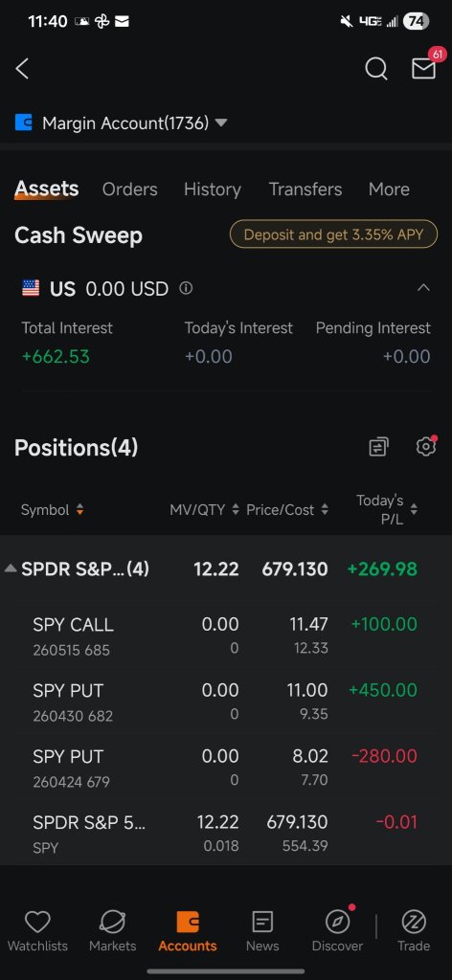Open the positions list layout icon

pos(378,446)
